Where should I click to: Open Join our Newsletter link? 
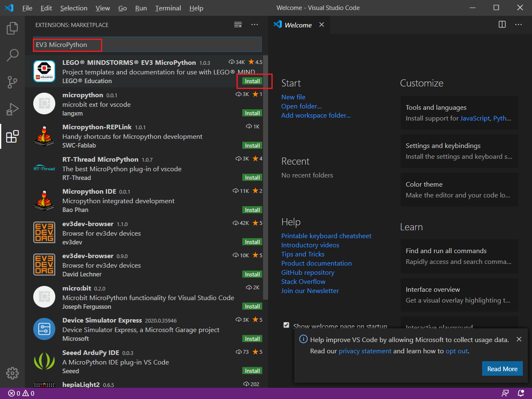(x=310, y=291)
